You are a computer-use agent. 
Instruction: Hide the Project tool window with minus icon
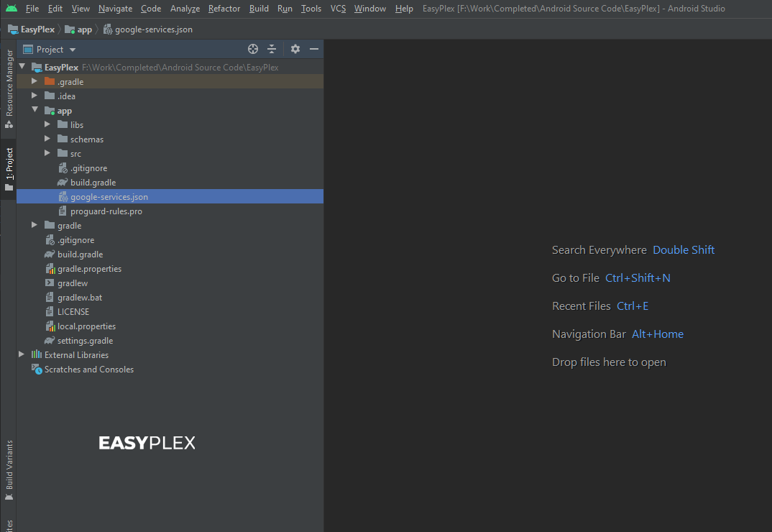pyautogui.click(x=314, y=49)
